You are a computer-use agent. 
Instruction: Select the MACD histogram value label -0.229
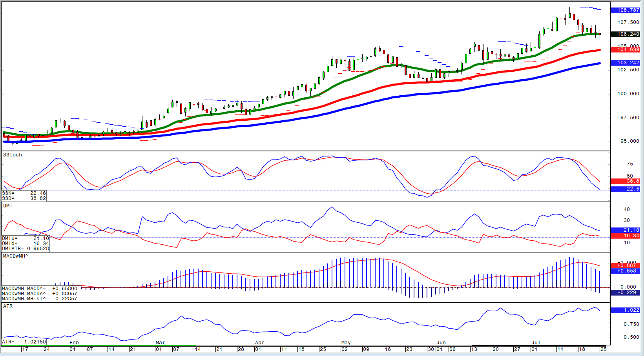[x=626, y=292]
